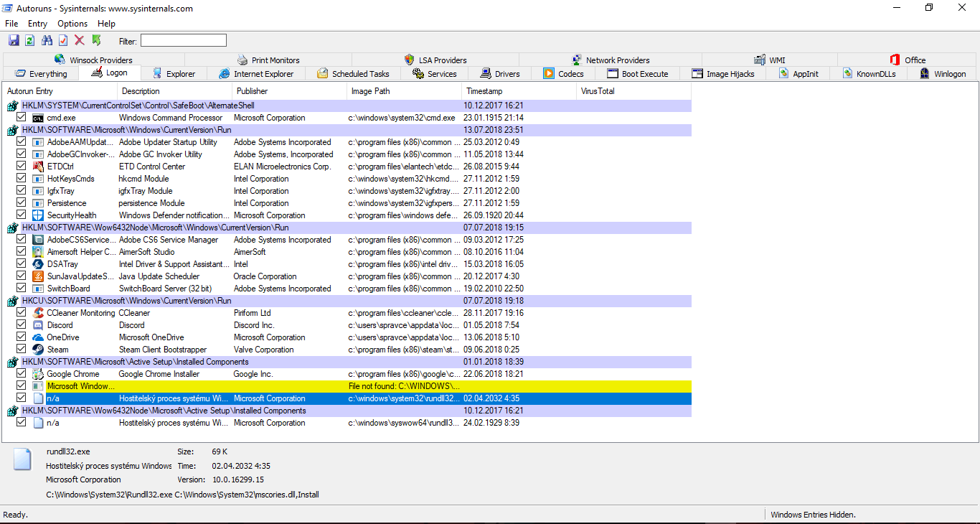The width and height of the screenshot is (980, 524).
Task: Click the VirusTotal column header
Action: pos(634,91)
